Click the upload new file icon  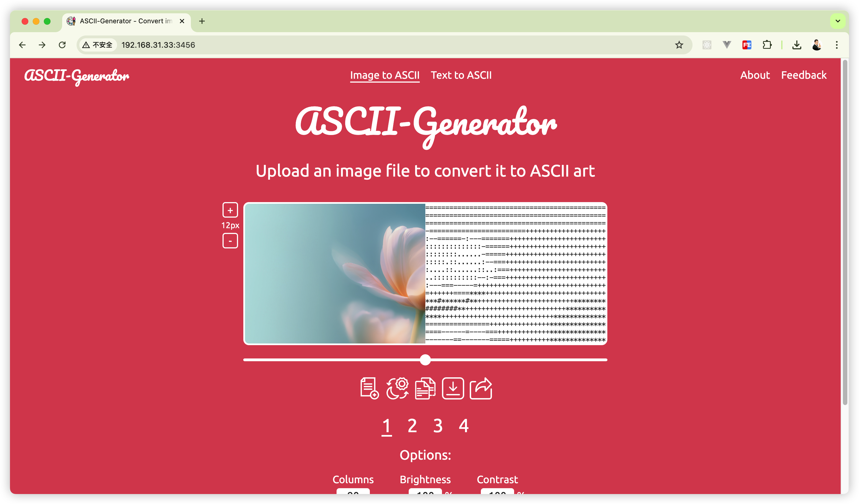tap(370, 388)
